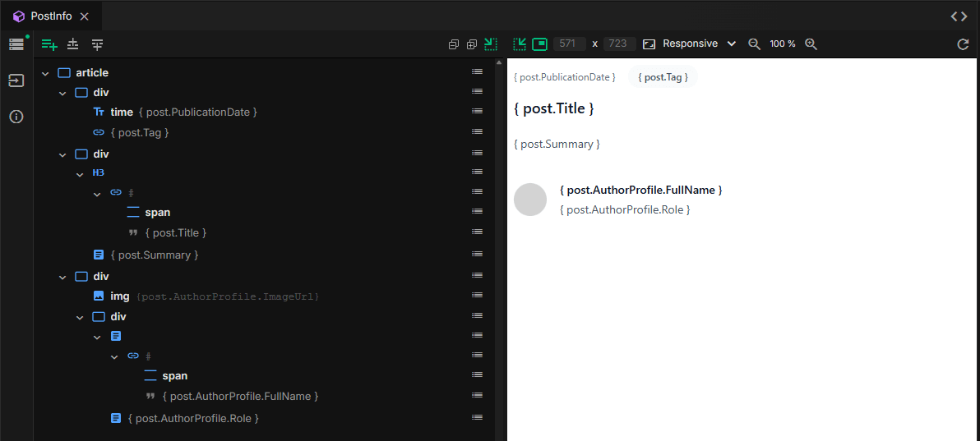Expand all tree nodes icon

[x=472, y=44]
